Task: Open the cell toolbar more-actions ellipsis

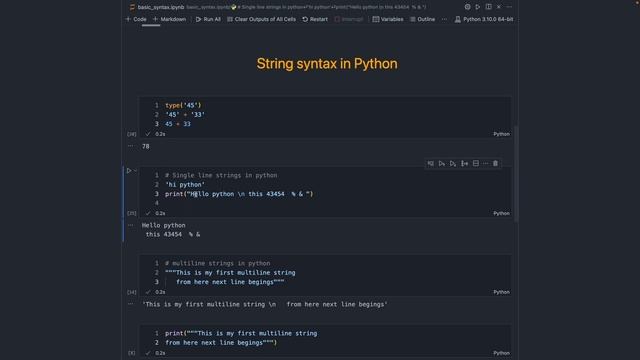Action: tap(485, 164)
